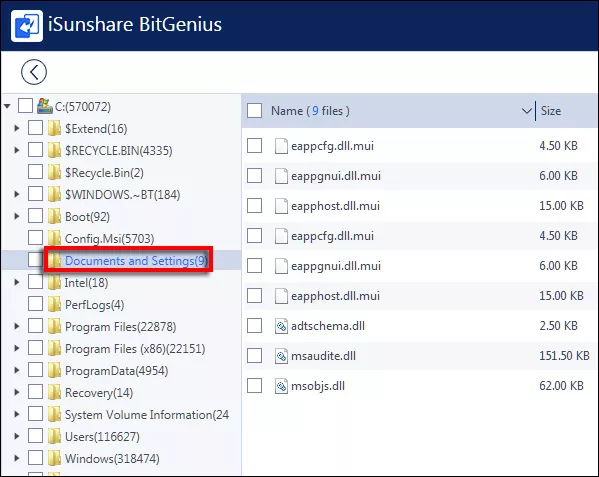Screen dimensions: 599x477
Task: Expand the Windows(318474) folder
Action: click(17, 458)
